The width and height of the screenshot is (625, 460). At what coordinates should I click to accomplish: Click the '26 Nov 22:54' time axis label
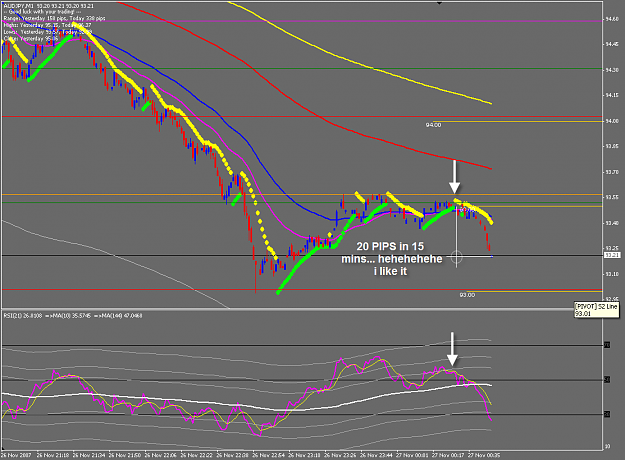click(268, 455)
